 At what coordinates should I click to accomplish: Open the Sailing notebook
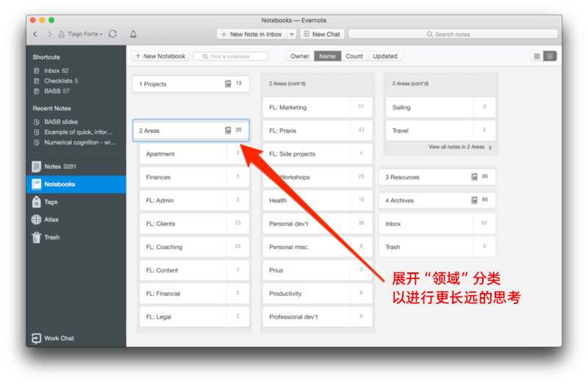click(440, 107)
